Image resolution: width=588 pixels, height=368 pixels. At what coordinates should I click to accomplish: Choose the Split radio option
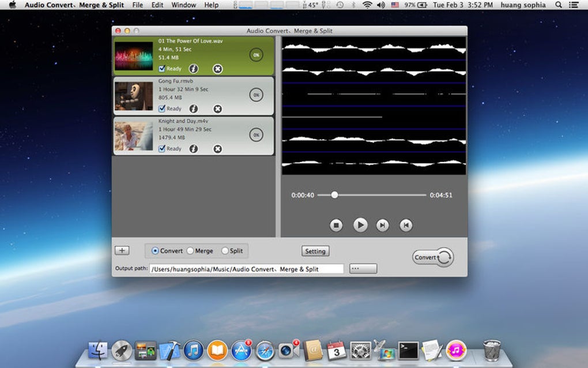pyautogui.click(x=225, y=251)
